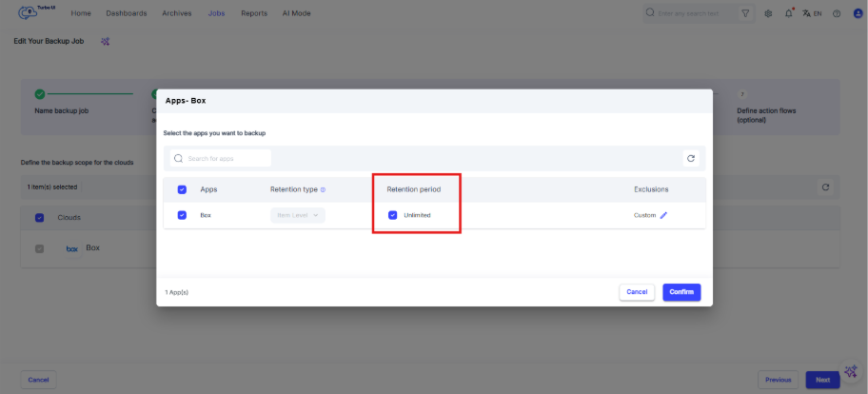Open the user profile avatar

coord(858,14)
